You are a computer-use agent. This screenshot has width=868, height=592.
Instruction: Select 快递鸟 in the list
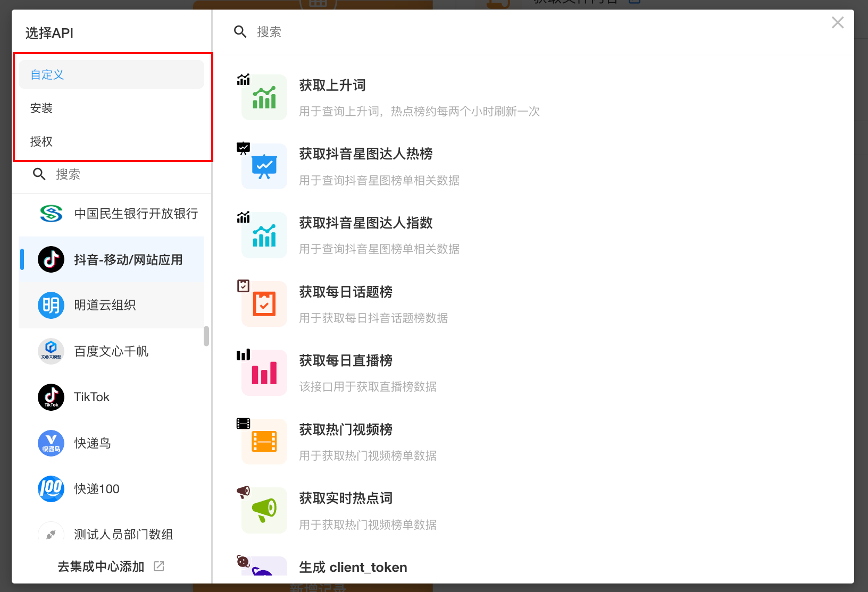coord(111,443)
